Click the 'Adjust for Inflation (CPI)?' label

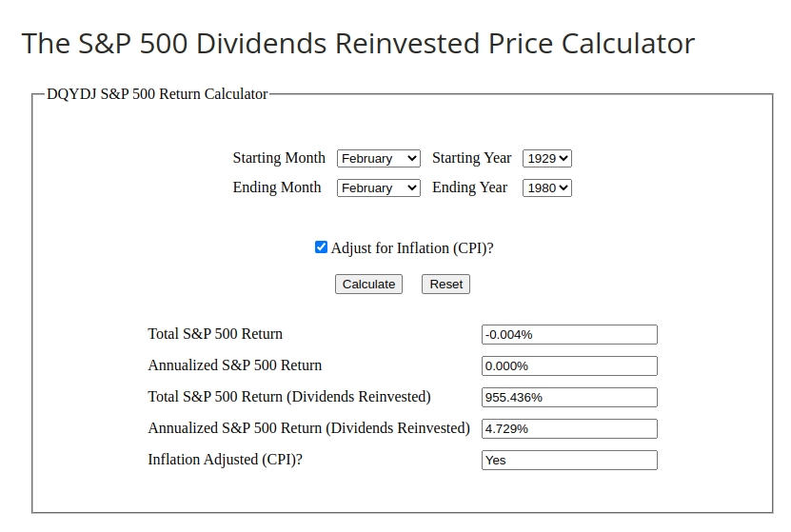tap(412, 248)
